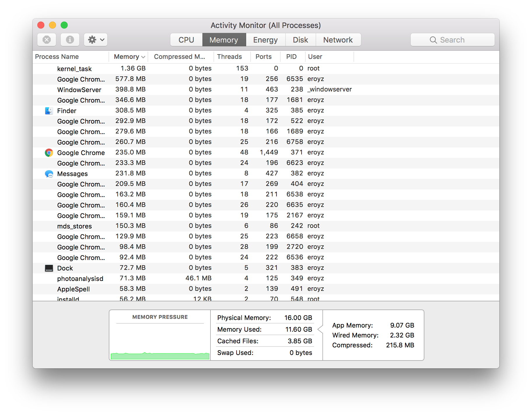Viewport: 532px width, 415px height.
Task: Select the photoanalysisd process row
Action: tap(266, 279)
